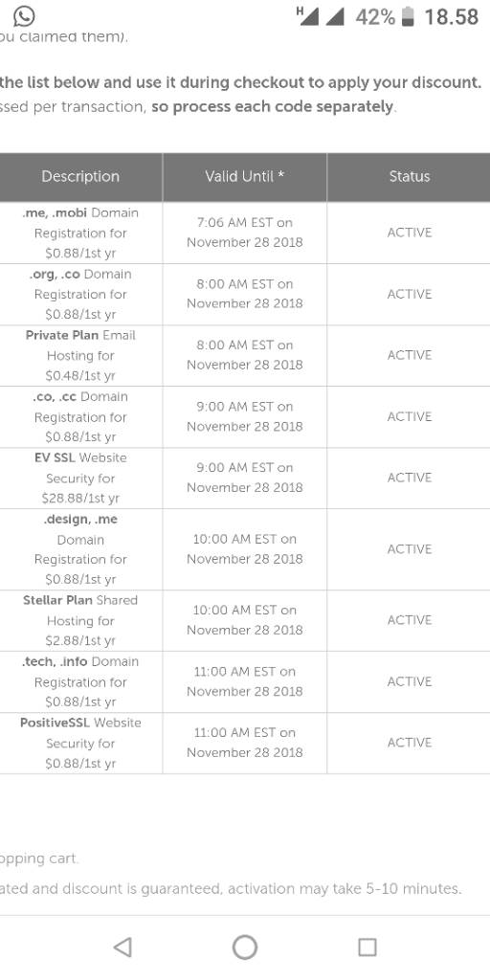Click the .design, .me Domain Registration offer
Screen dimensions: 490x980
pyautogui.click(x=80, y=549)
